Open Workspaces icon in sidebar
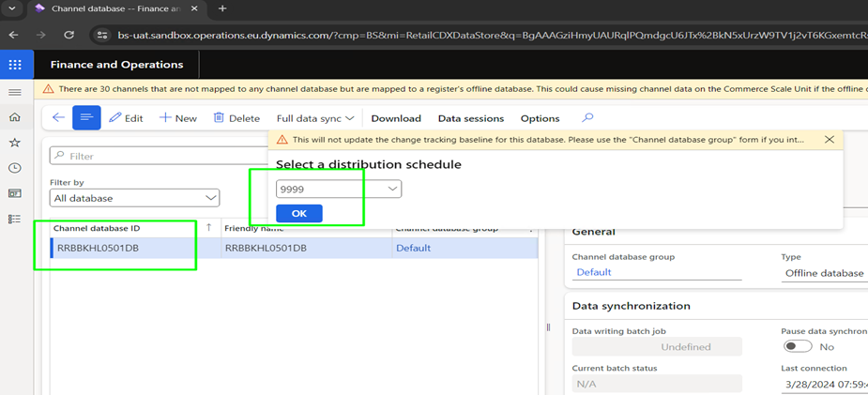Image resolution: width=868 pixels, height=395 pixels. [x=15, y=193]
